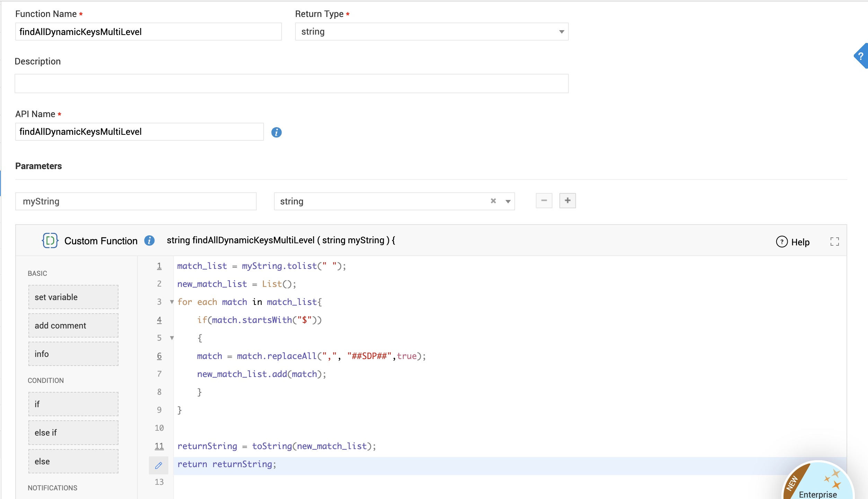Image resolution: width=868 pixels, height=499 pixels.
Task: Clear the parameter type selection
Action: click(x=493, y=201)
